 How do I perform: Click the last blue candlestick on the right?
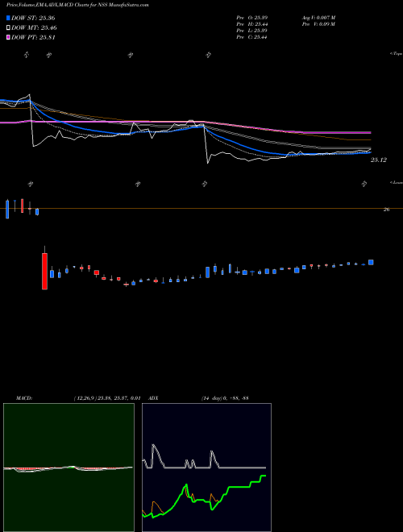[x=371, y=262]
